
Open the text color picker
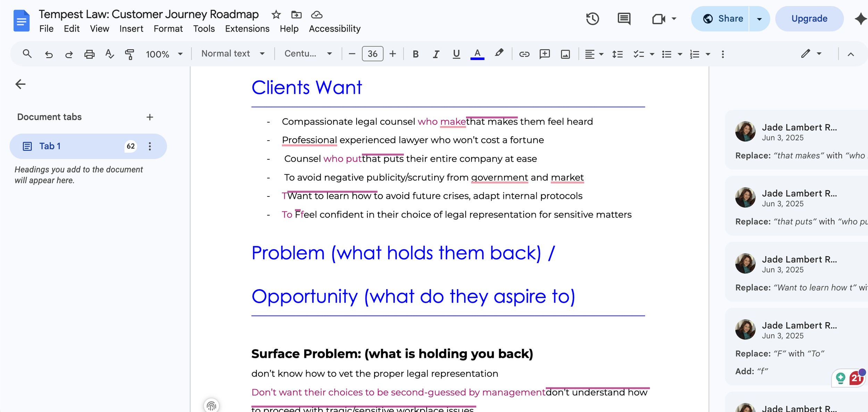pos(477,54)
